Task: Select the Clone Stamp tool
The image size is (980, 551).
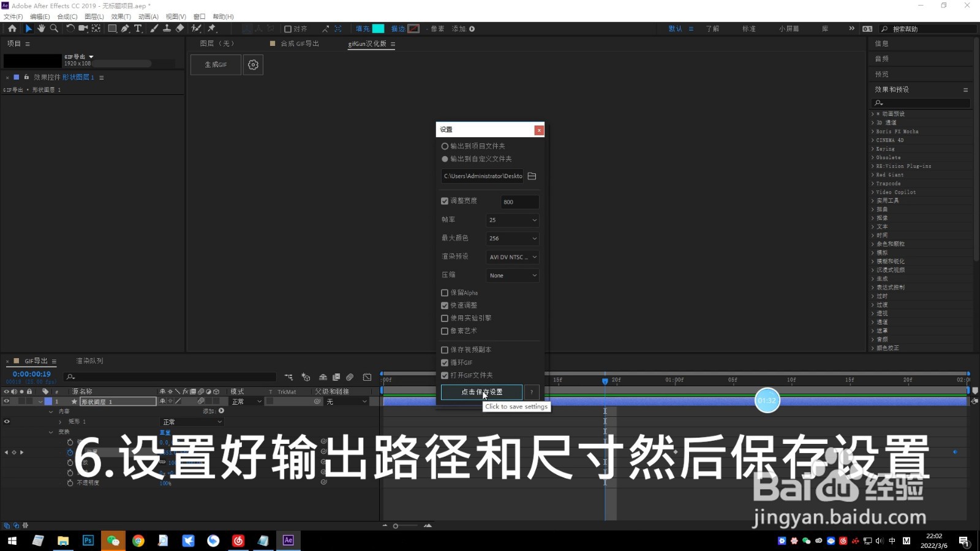Action: click(x=167, y=28)
